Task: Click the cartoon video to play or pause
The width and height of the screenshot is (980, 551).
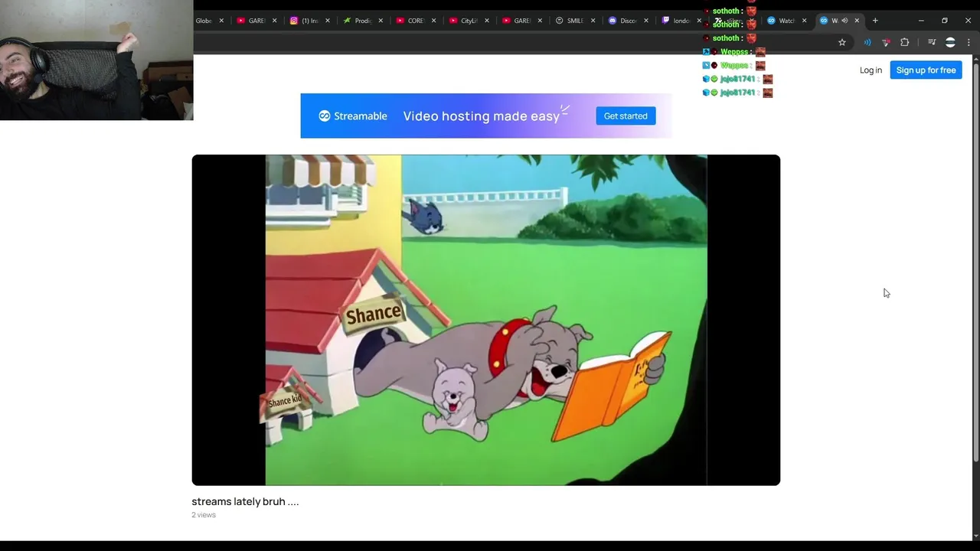Action: click(486, 320)
